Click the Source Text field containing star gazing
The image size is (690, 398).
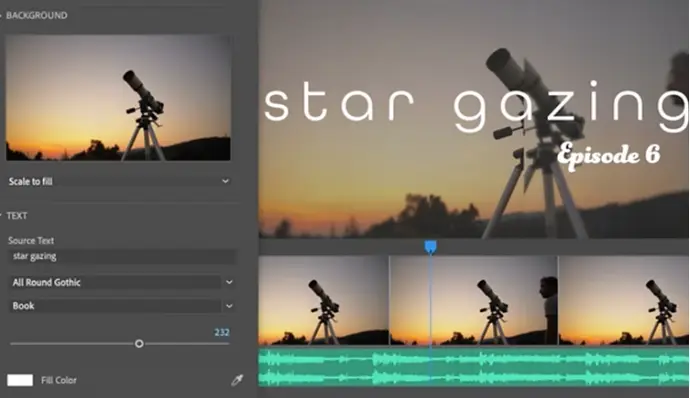tap(123, 256)
